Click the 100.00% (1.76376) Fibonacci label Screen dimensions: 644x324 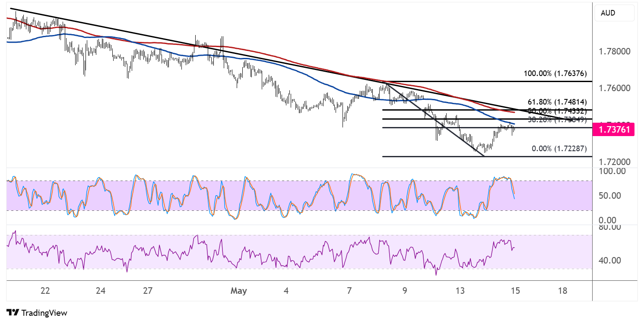point(555,73)
